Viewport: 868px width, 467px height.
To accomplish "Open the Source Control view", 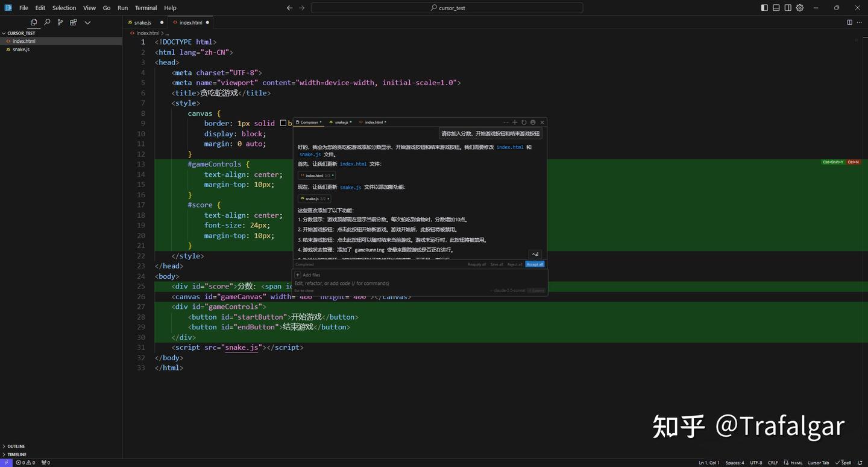I will point(60,22).
